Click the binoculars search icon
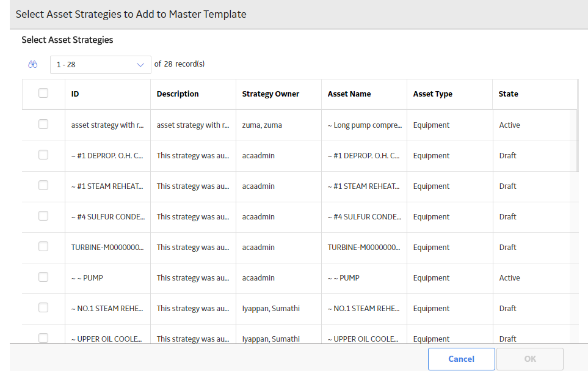588x371 pixels. 32,64
